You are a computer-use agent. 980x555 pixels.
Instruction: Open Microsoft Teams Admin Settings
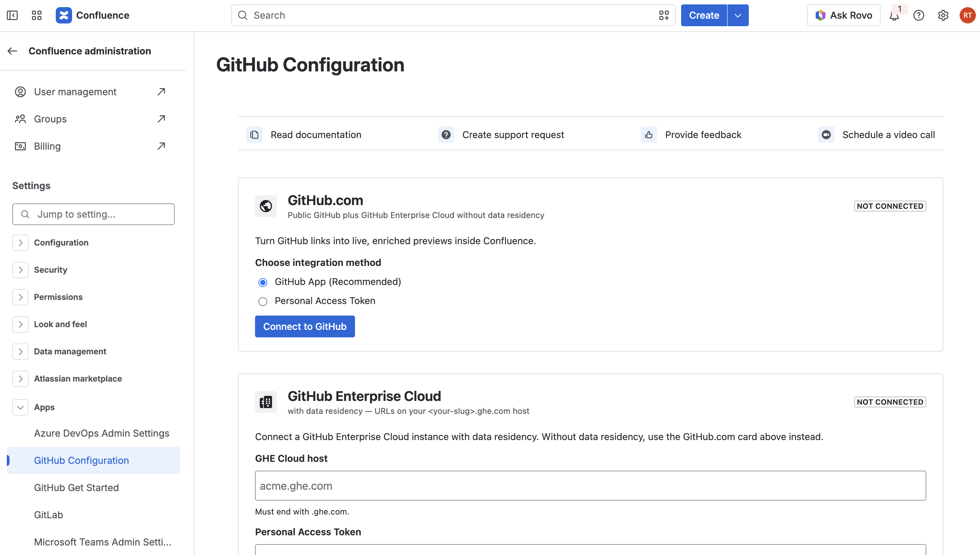tap(102, 542)
